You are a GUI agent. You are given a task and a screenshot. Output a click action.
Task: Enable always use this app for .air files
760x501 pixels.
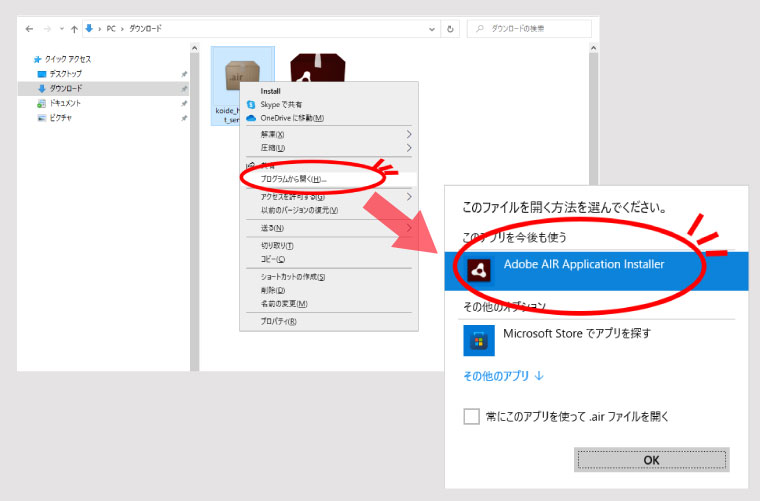pyautogui.click(x=472, y=416)
